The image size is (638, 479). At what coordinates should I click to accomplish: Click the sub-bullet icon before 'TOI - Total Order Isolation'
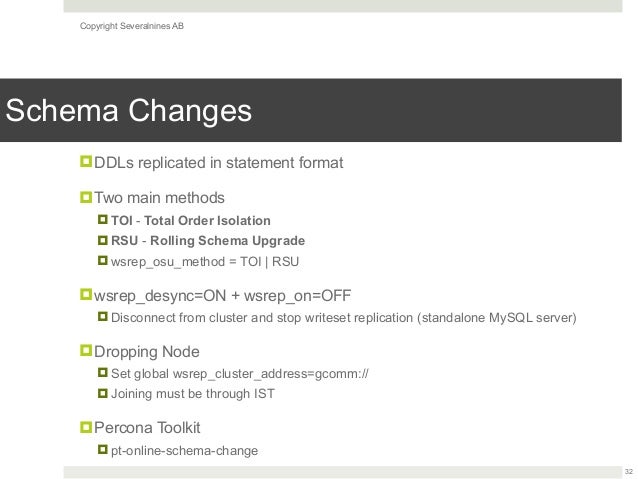[102, 220]
